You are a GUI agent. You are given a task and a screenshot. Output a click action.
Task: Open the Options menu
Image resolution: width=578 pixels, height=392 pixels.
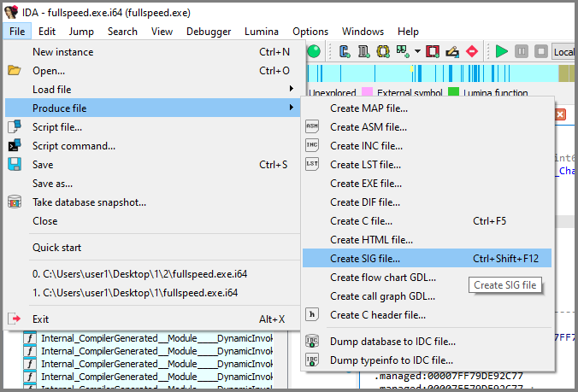click(x=310, y=32)
